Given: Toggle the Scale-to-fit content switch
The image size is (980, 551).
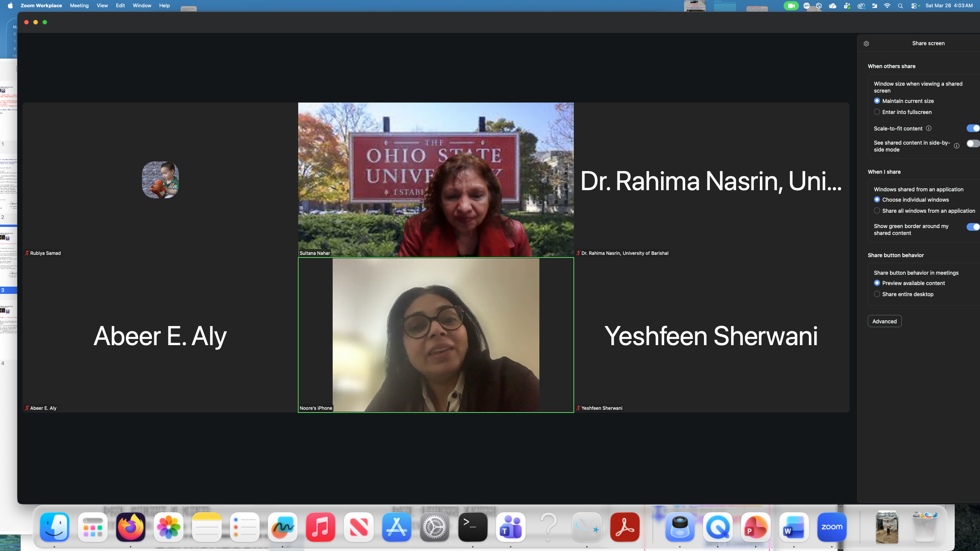Looking at the screenshot, I should click(972, 129).
